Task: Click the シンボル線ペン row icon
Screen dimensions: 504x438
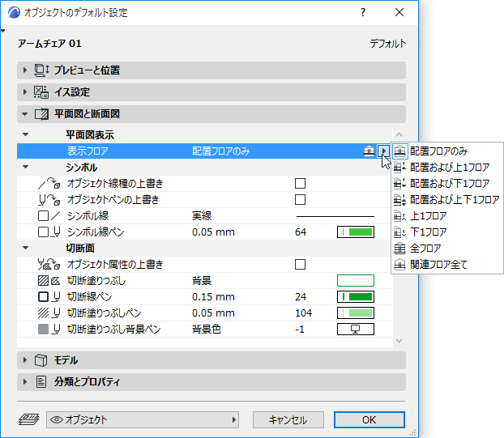Action: point(49,232)
